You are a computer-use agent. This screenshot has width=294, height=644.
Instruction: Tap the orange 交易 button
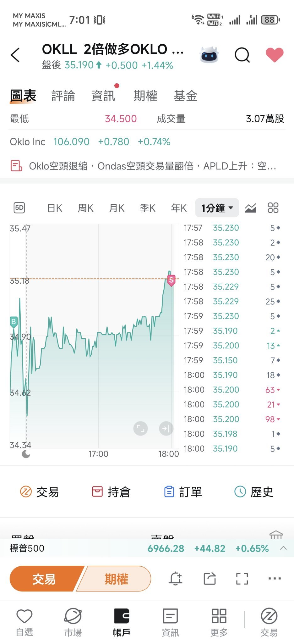[44, 579]
